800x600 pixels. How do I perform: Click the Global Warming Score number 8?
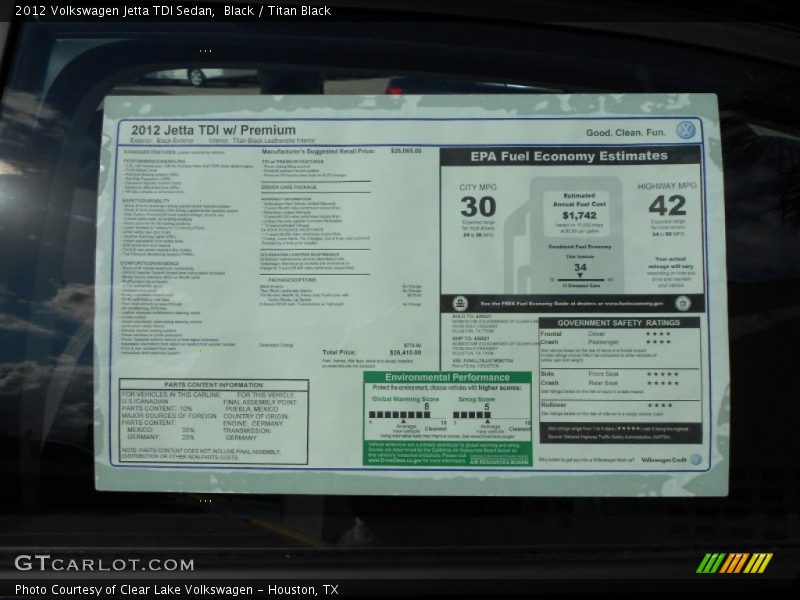point(427,407)
